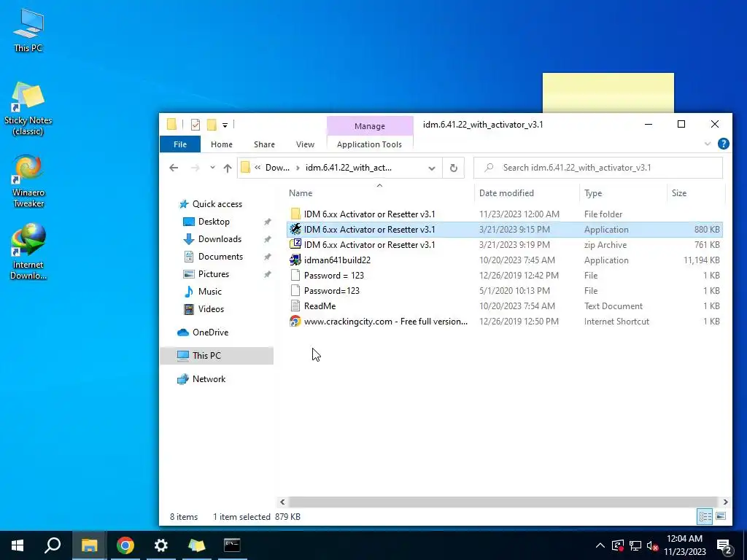Go up one folder level
The image size is (747, 560).
pyautogui.click(x=228, y=168)
